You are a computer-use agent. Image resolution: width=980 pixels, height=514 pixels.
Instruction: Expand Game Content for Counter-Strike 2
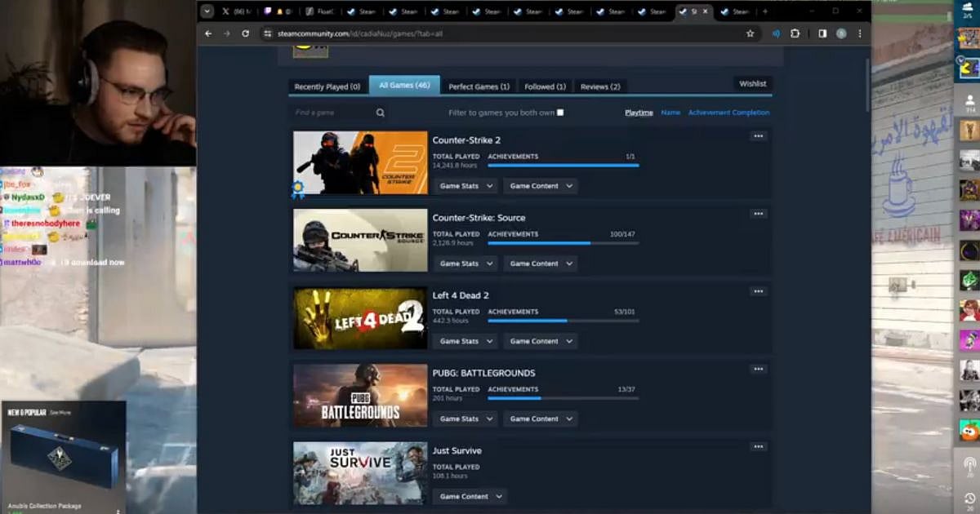pyautogui.click(x=540, y=186)
